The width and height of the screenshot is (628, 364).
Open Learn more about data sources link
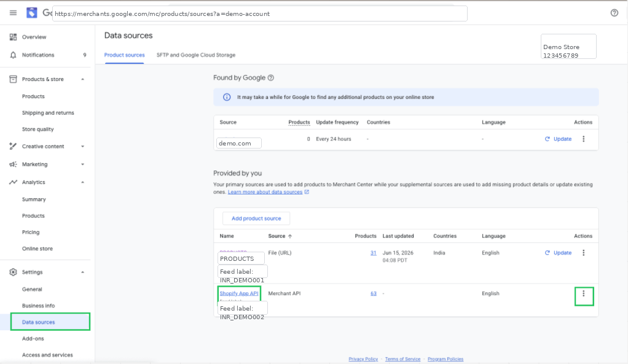tap(265, 192)
